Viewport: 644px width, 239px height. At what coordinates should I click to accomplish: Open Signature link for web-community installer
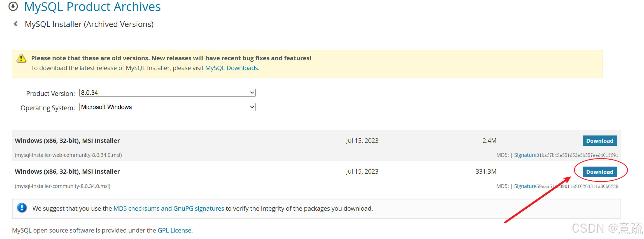[x=525, y=155]
